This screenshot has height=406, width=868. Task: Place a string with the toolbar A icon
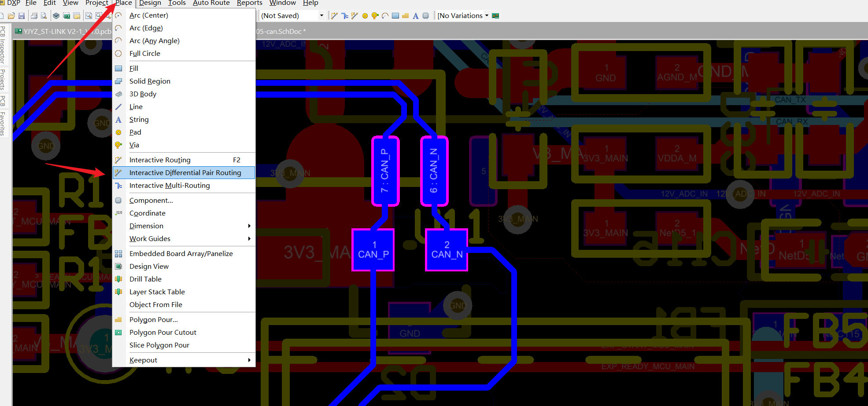(x=415, y=16)
